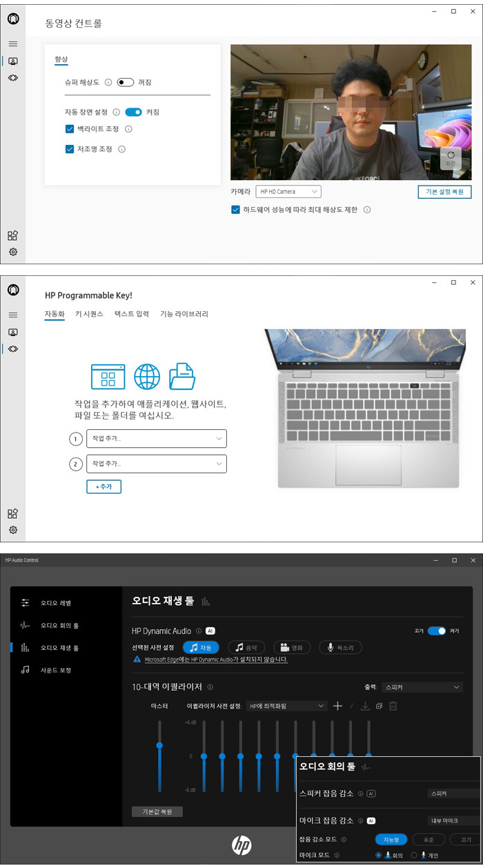Image resolution: width=483 pixels, height=868 pixels.
Task: Click info icon next to 슈퍼 해상도
Action: tap(108, 82)
